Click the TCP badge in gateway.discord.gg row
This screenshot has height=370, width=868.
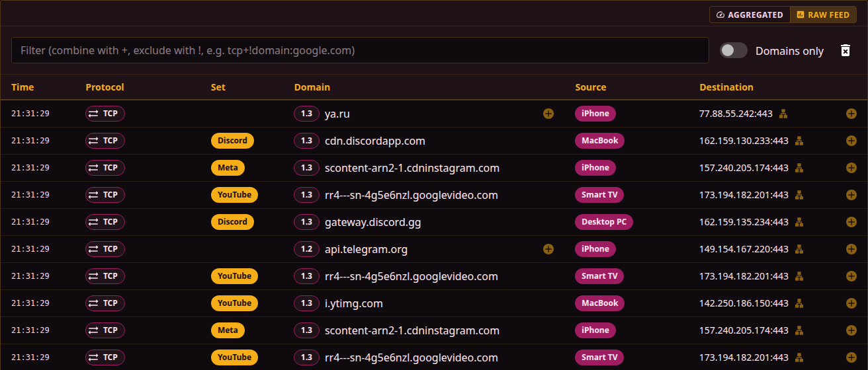click(105, 222)
